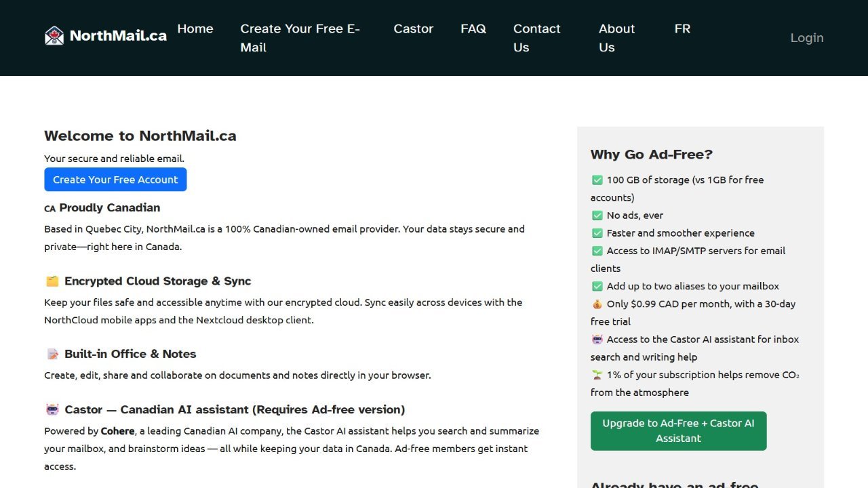Click '100 GB of storage' list text

tap(648, 180)
